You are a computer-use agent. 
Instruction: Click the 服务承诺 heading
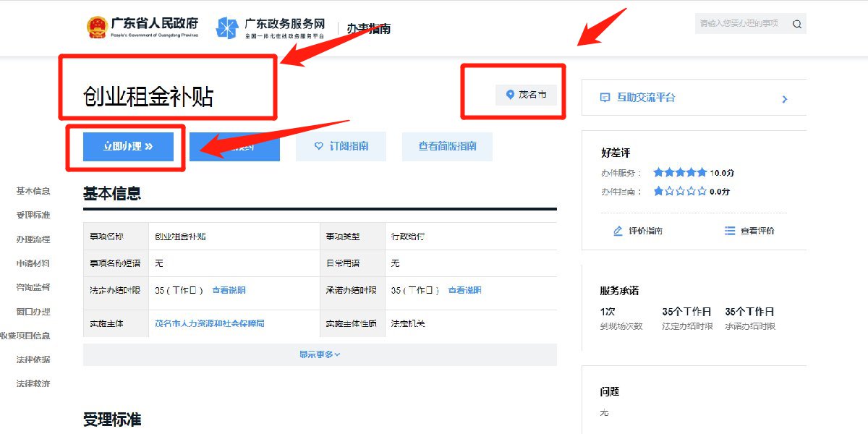[619, 291]
